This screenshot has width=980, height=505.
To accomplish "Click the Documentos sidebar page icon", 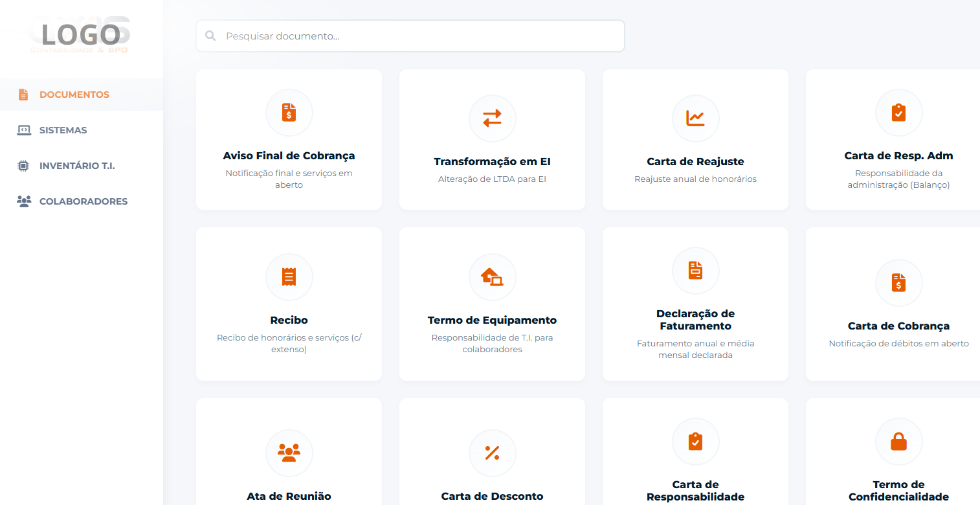I will click(x=23, y=94).
